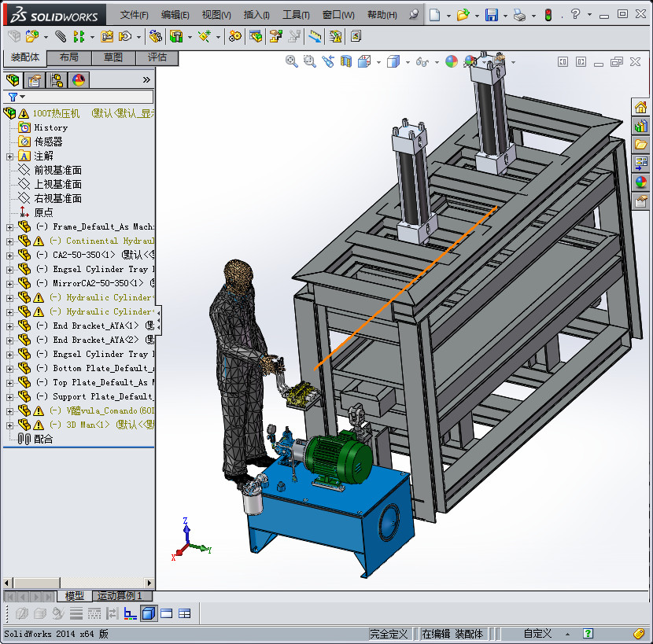Click the Exploded View icon
This screenshot has height=644, width=653.
click(275, 37)
